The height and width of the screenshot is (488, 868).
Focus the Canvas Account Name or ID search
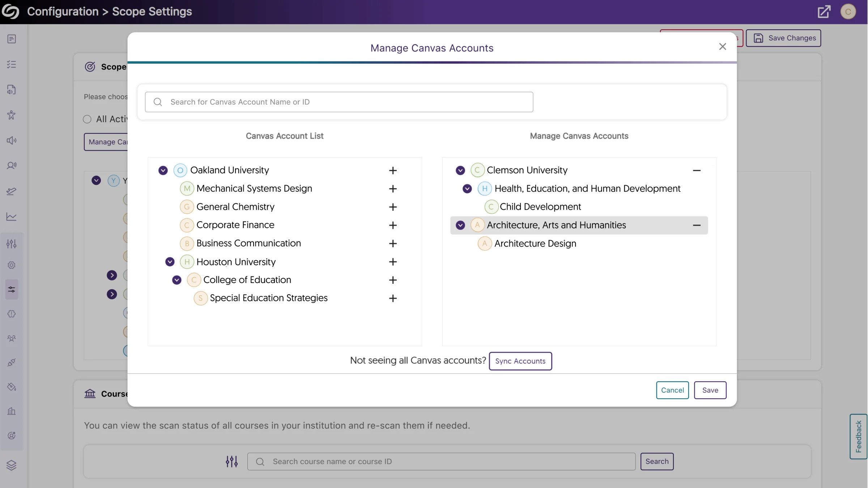339,102
